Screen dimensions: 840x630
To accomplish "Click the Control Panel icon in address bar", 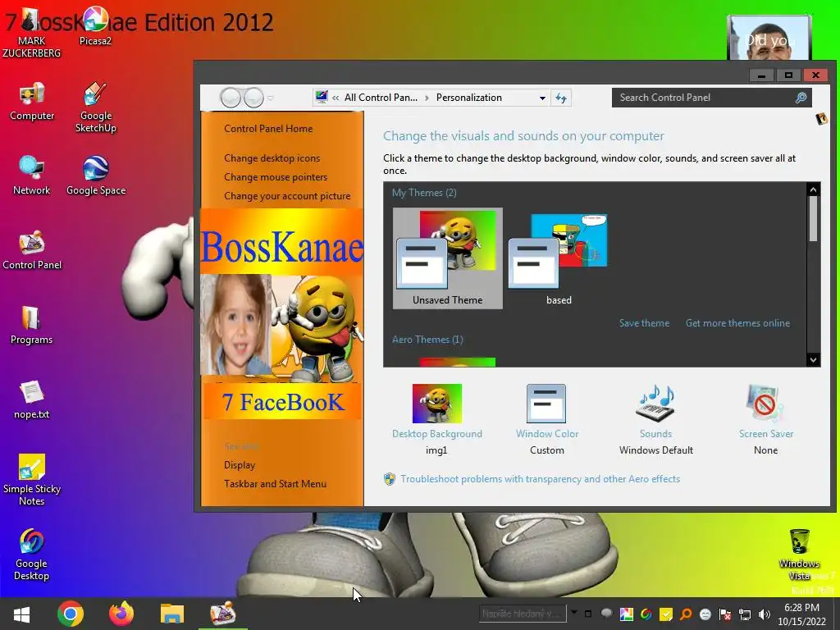I will click(322, 97).
